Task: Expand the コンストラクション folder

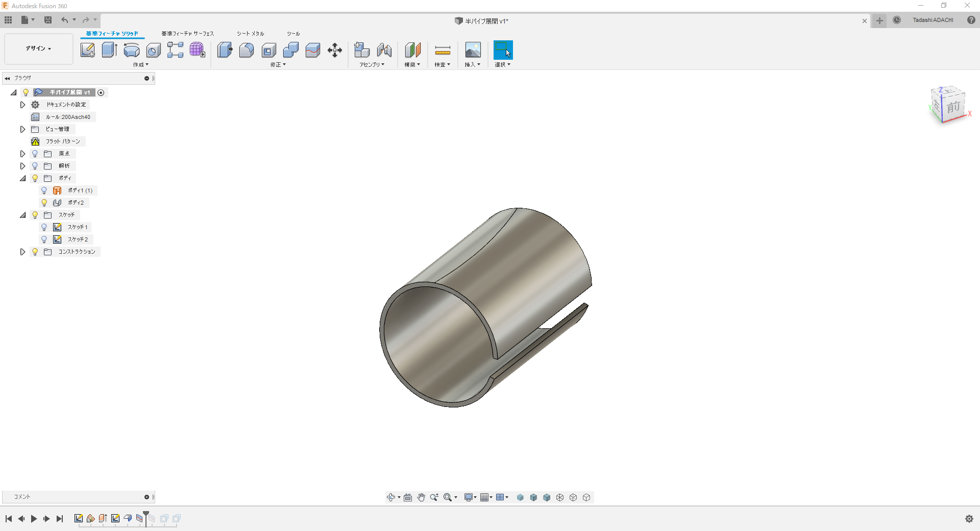Action: (22, 252)
